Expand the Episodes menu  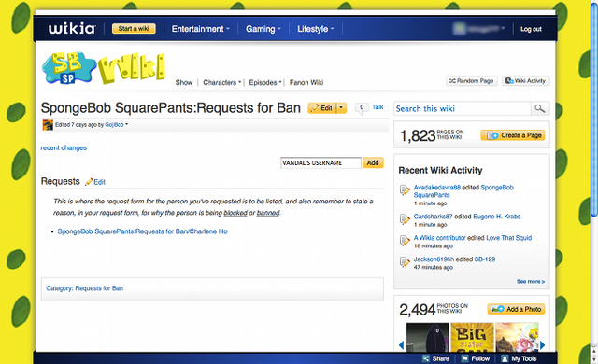point(265,83)
